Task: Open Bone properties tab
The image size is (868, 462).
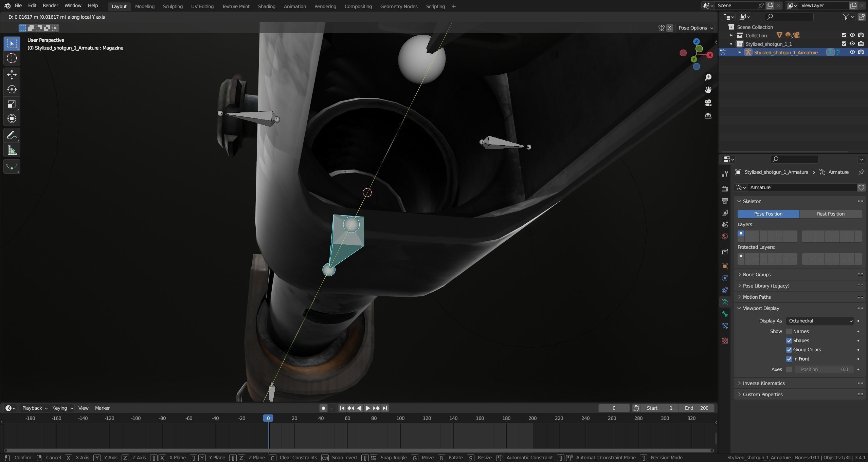Action: point(725,314)
